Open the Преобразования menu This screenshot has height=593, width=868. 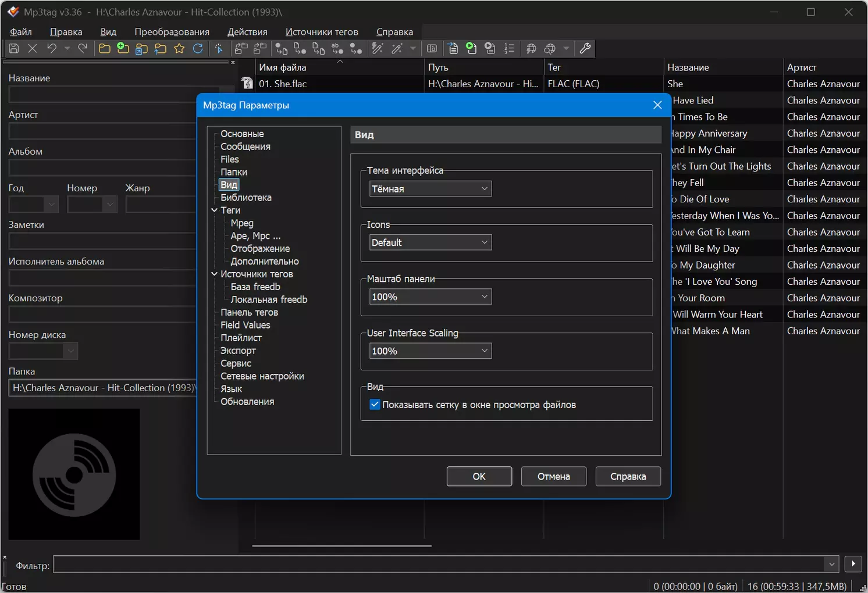point(172,32)
